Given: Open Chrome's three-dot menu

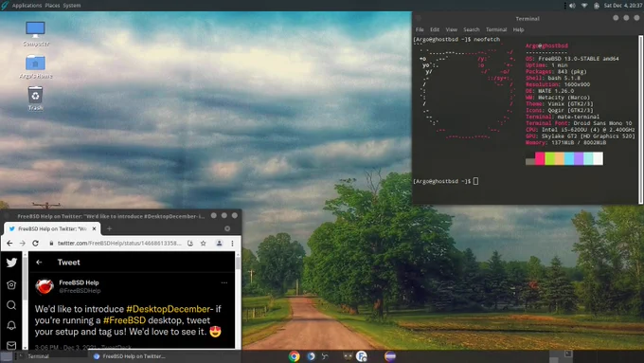Looking at the screenshot, I should point(232,244).
